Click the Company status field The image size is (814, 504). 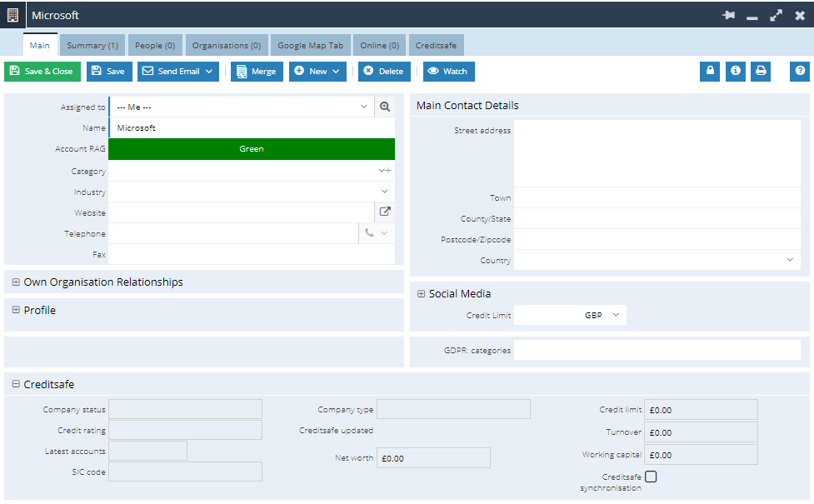point(185,409)
